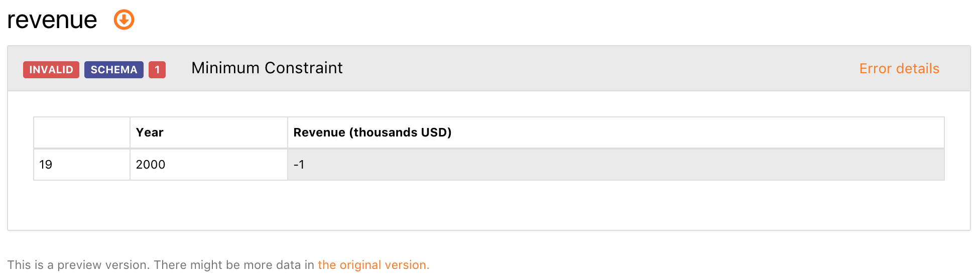The width and height of the screenshot is (980, 279).
Task: Select the Minimum Constraint heading
Action: [x=267, y=68]
